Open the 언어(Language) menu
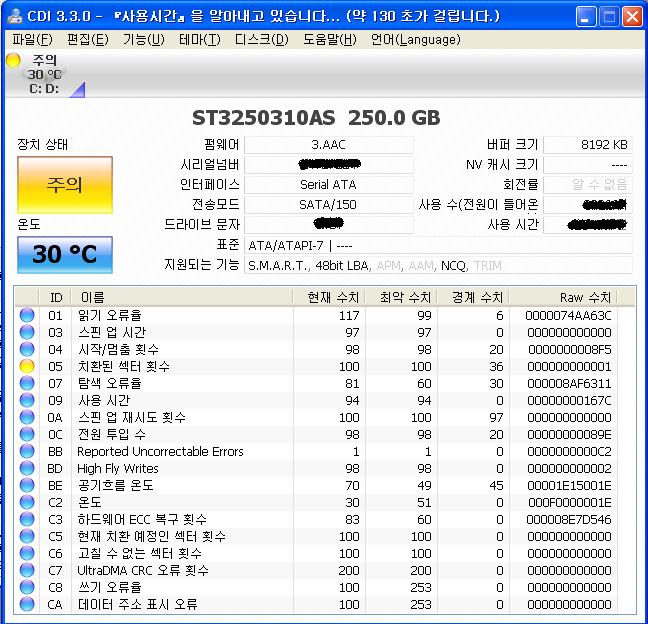648x624 pixels. point(415,40)
